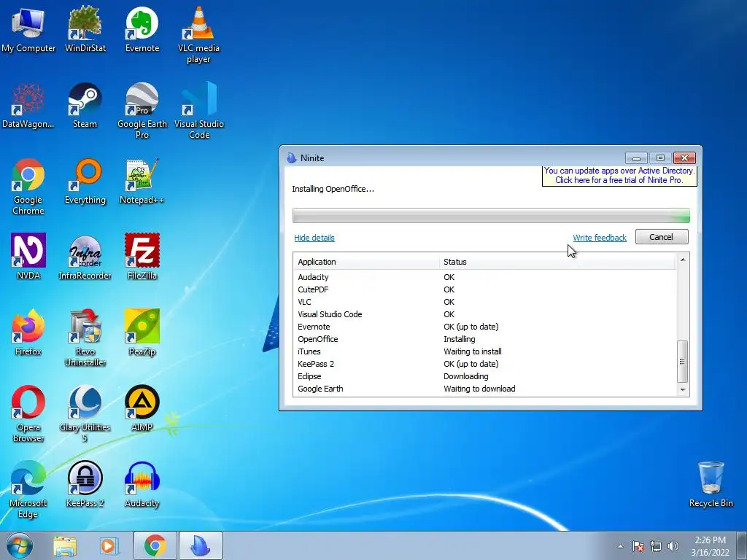Select the AIMP desktop shortcut
The image size is (747, 560).
[x=142, y=408]
